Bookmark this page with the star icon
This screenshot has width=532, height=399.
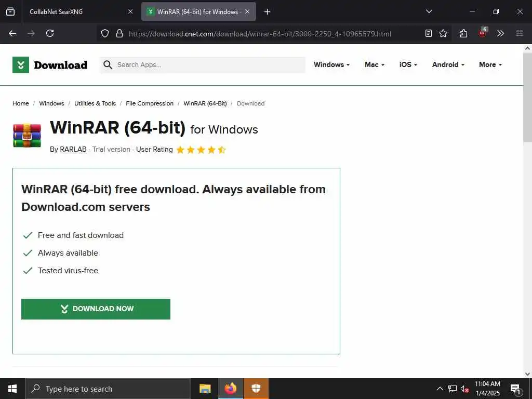pyautogui.click(x=443, y=33)
